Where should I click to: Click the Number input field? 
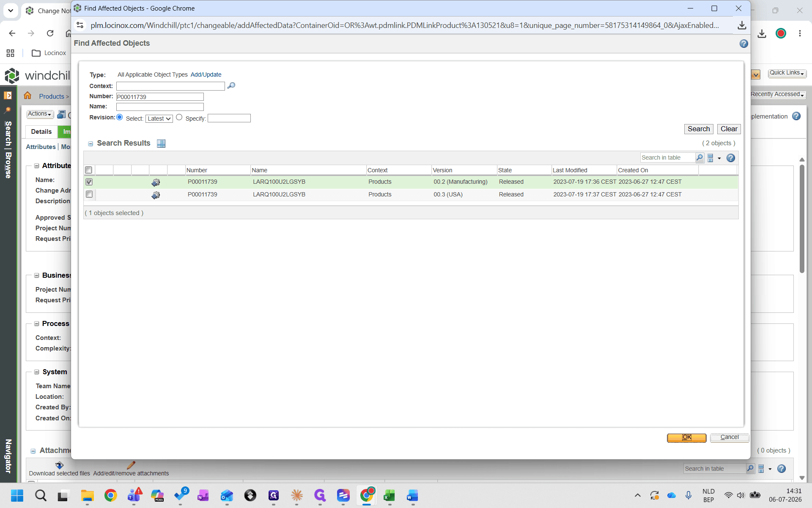[x=160, y=97]
